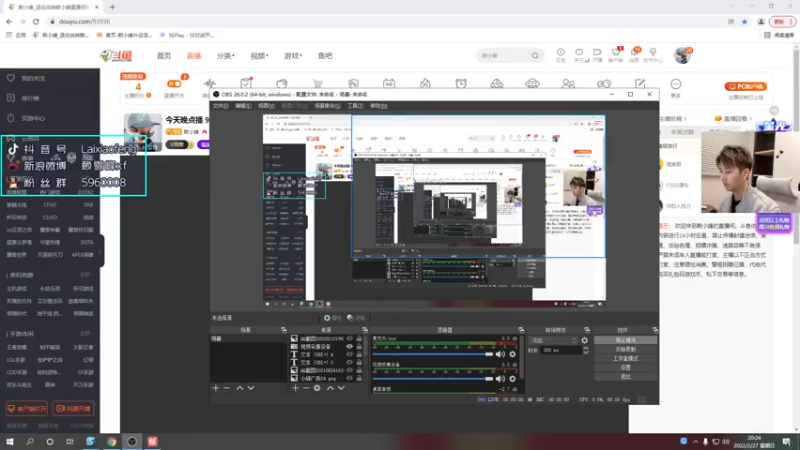Open the messages bell icon in Douyu header
800x450 pixels.
coord(634,53)
